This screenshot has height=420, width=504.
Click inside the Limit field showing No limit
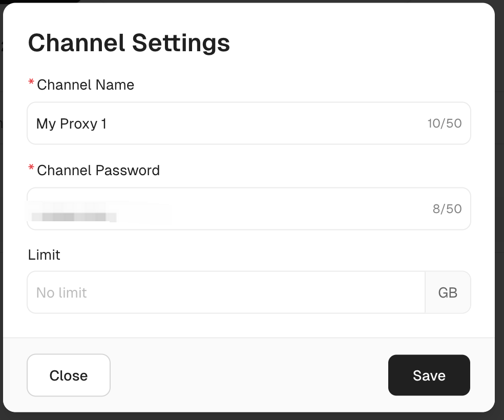(205, 292)
